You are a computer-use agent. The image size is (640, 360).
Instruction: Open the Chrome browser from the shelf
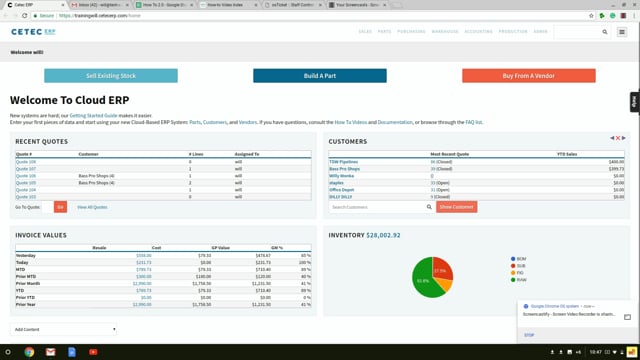click(x=29, y=352)
